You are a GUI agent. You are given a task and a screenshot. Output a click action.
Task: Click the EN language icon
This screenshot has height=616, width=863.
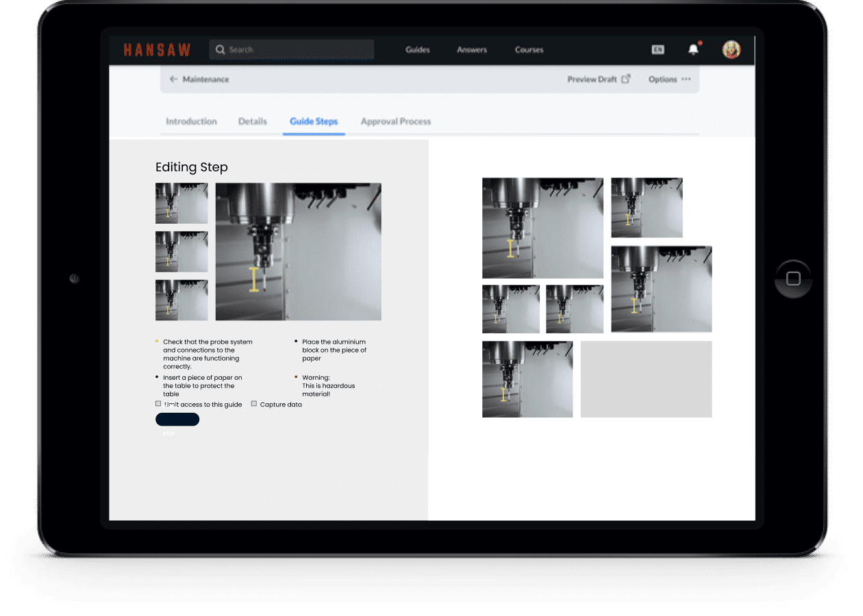pyautogui.click(x=658, y=50)
